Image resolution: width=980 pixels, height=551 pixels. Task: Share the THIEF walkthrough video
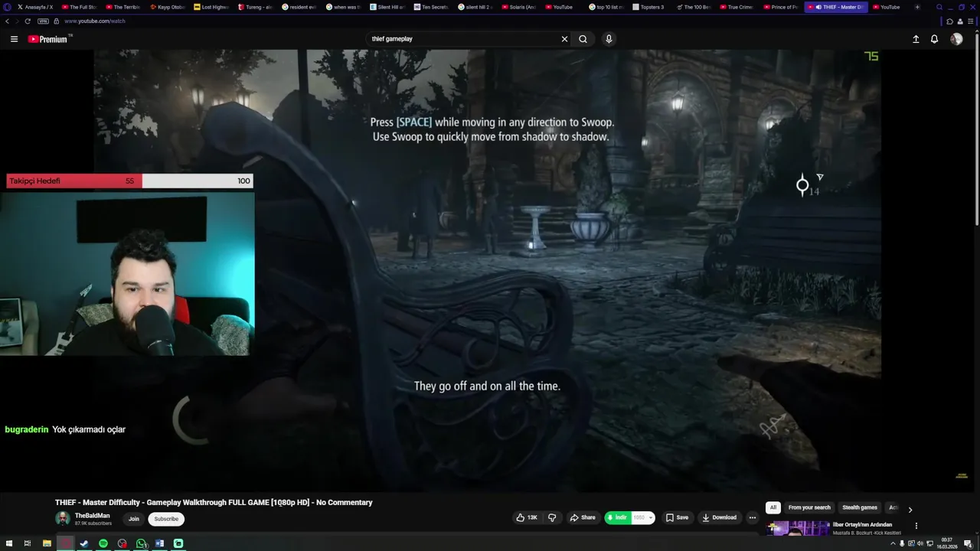pyautogui.click(x=583, y=518)
